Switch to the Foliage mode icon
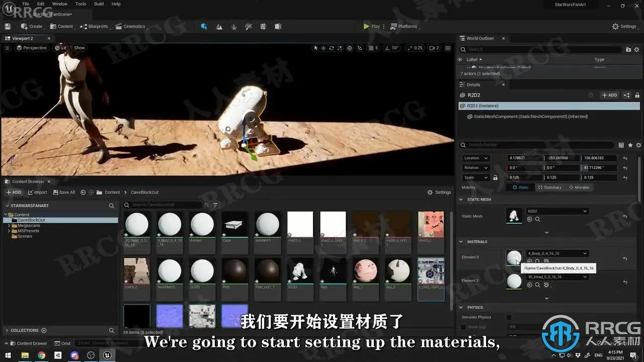Viewport: 644px width, 362px height. 233,26
